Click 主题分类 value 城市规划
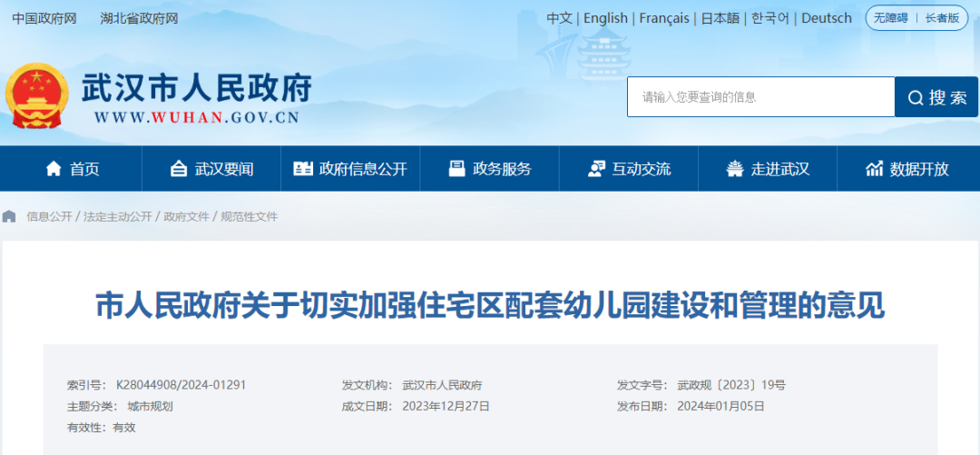The width and height of the screenshot is (980, 455). pyautogui.click(x=150, y=406)
